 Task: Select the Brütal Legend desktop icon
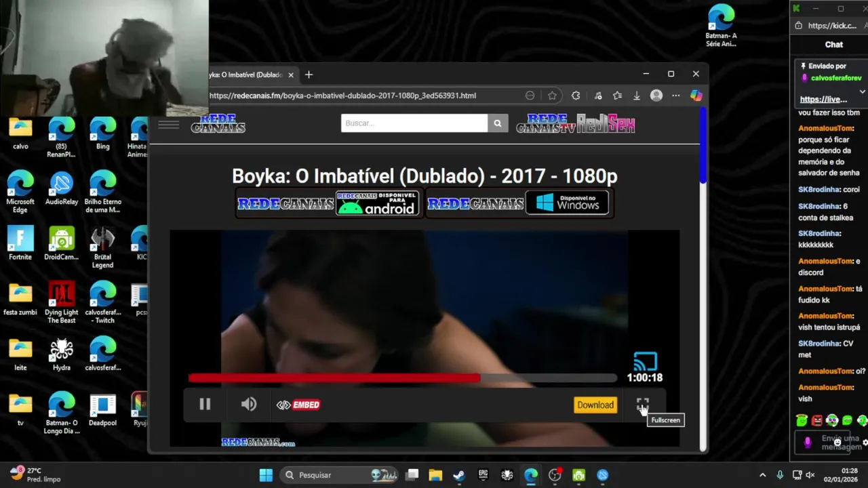coord(102,247)
